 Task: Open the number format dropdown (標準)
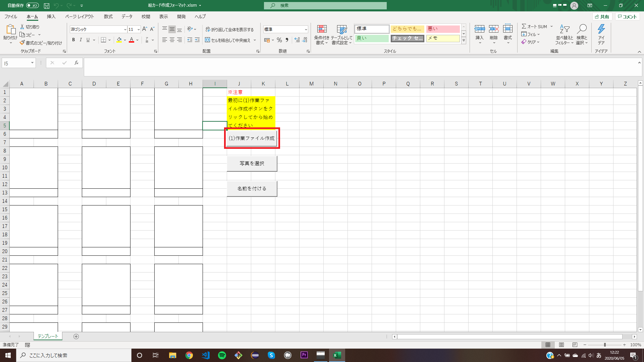(306, 29)
